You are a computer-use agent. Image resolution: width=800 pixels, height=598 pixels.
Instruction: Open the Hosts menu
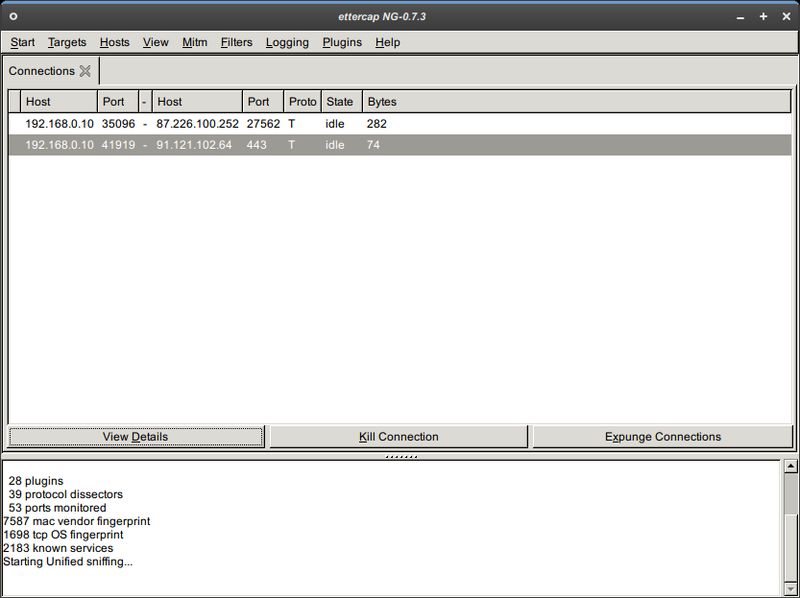coord(114,42)
